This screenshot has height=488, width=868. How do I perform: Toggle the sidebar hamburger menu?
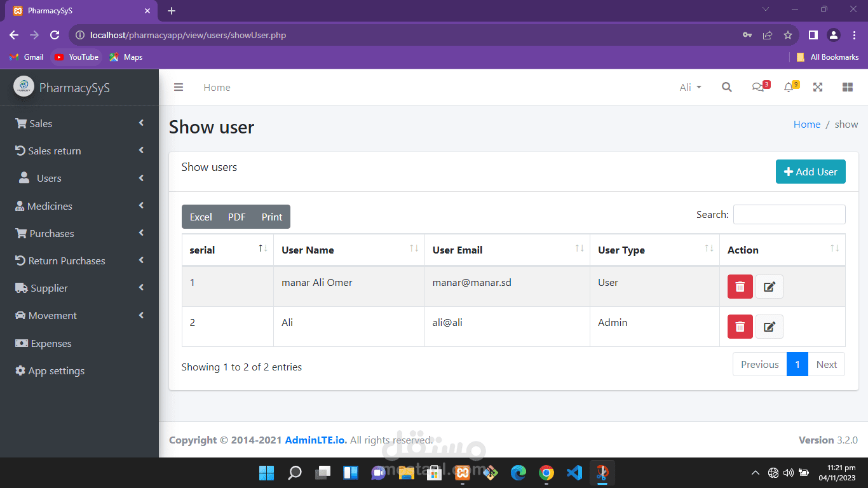pyautogui.click(x=179, y=87)
